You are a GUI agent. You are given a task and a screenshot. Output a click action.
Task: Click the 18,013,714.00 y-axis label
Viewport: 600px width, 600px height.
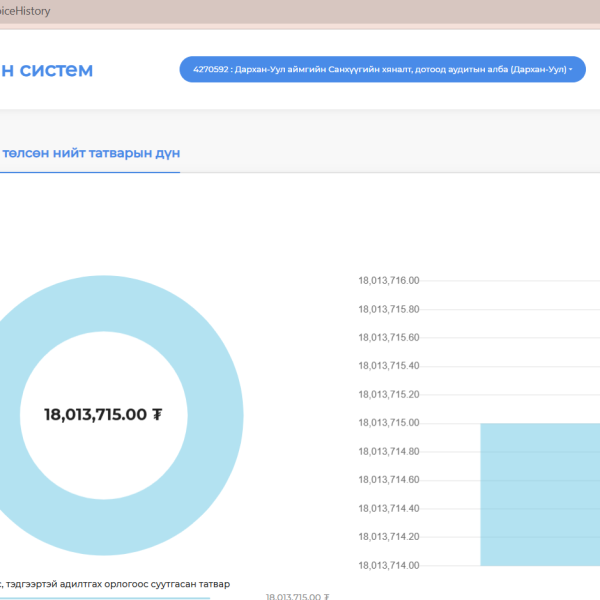[x=388, y=566]
